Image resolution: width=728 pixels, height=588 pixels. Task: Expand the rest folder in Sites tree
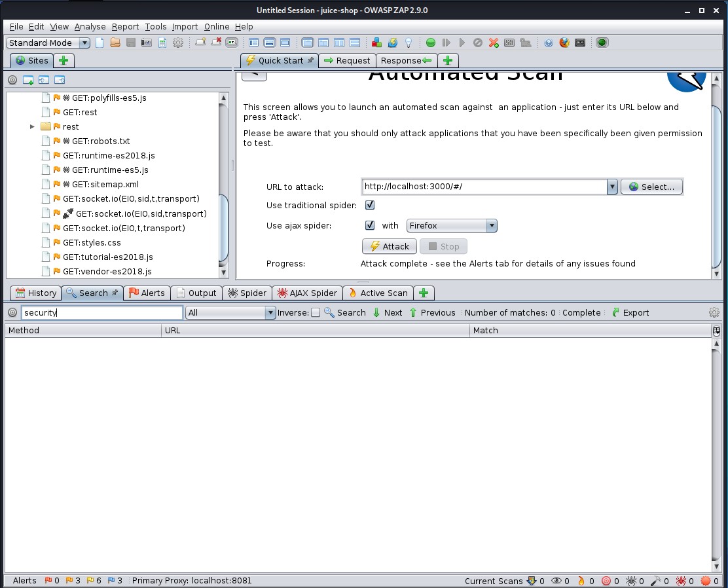click(x=32, y=126)
